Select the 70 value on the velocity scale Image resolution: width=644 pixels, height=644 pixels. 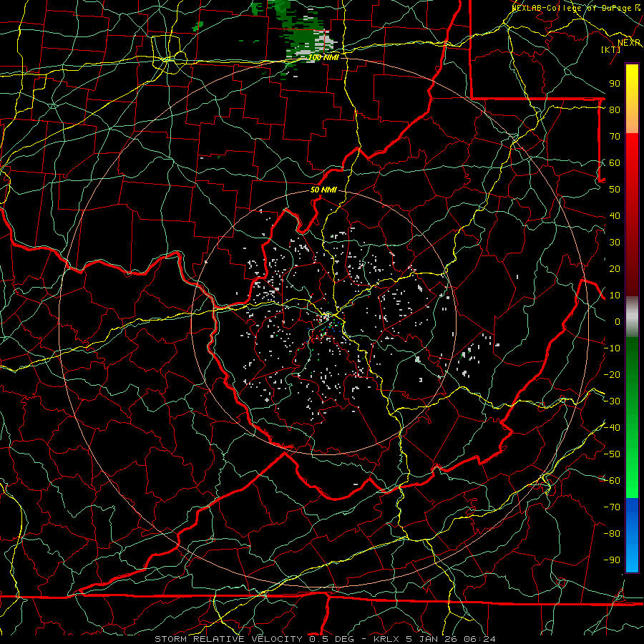click(615, 137)
